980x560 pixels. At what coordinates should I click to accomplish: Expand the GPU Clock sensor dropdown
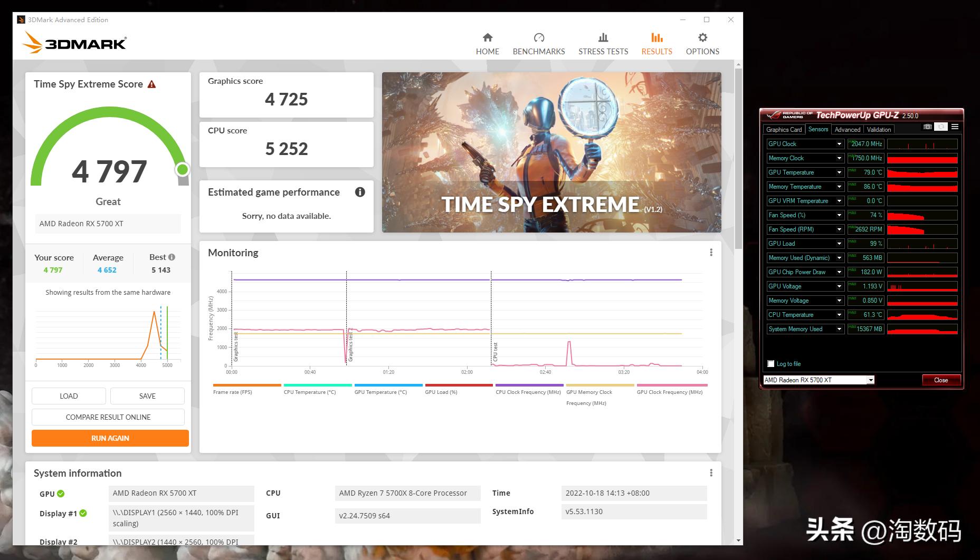coord(839,144)
